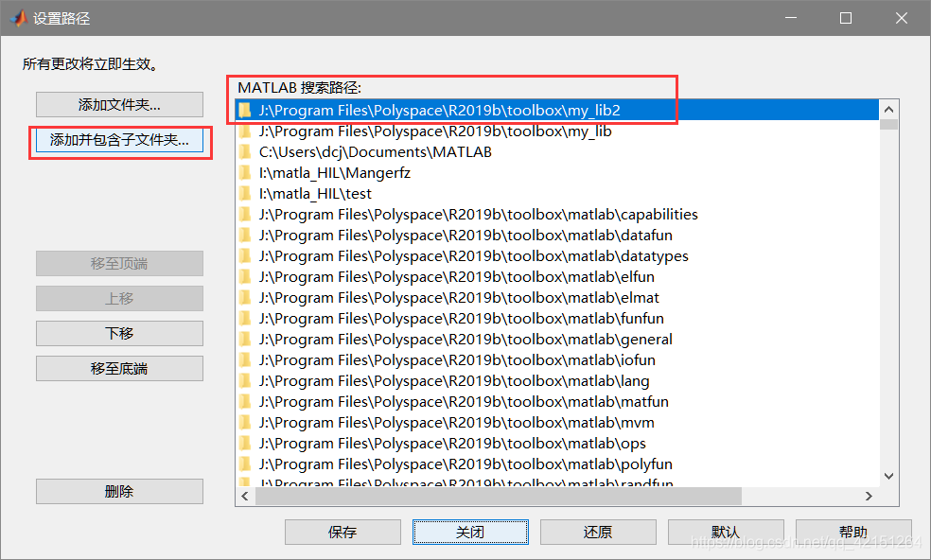931x560 pixels.
Task: Click the MATLAB logo in title bar
Action: click(x=18, y=18)
